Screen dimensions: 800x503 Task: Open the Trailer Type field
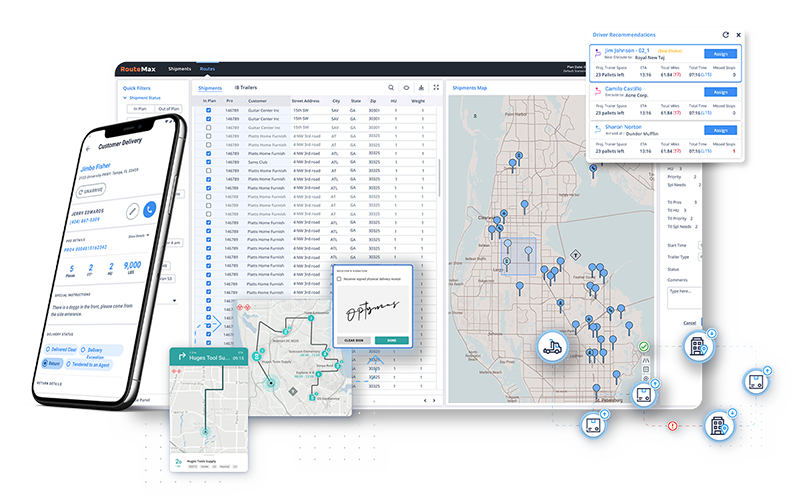point(700,257)
